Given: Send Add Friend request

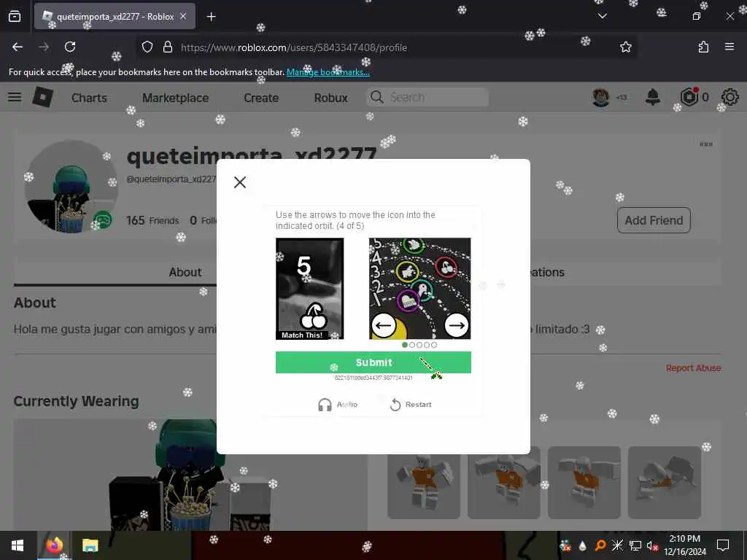Looking at the screenshot, I should coord(654,220).
